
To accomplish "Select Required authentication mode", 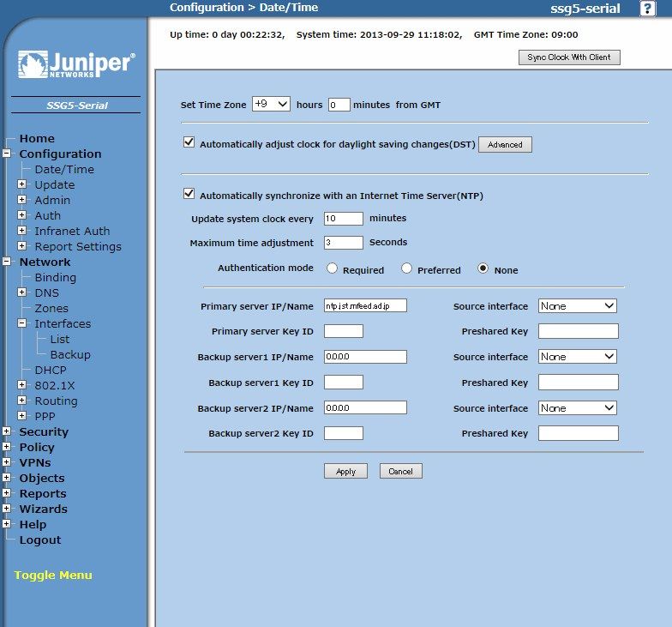I will (x=332, y=268).
